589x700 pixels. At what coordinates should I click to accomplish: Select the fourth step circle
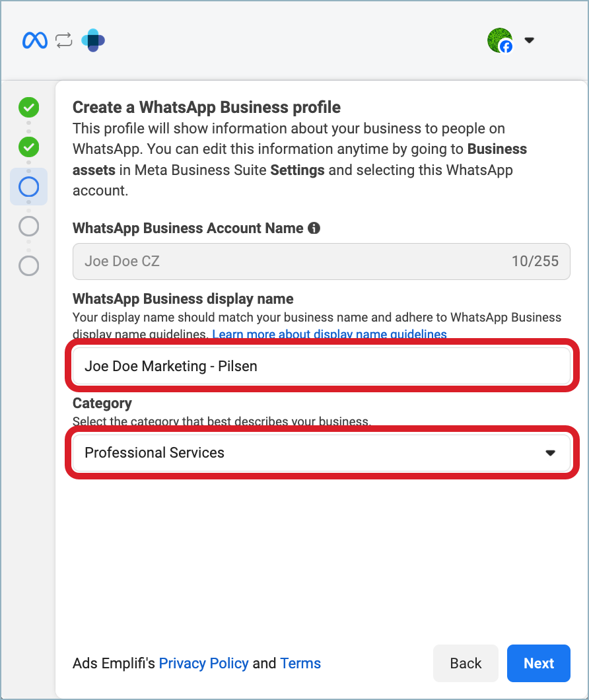coord(28,227)
